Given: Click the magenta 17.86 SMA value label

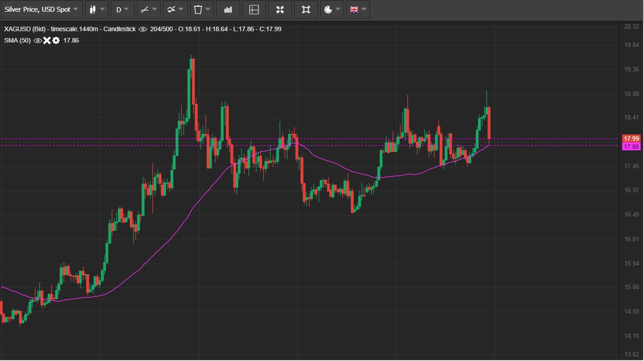Looking at the screenshot, I should click(x=631, y=147).
